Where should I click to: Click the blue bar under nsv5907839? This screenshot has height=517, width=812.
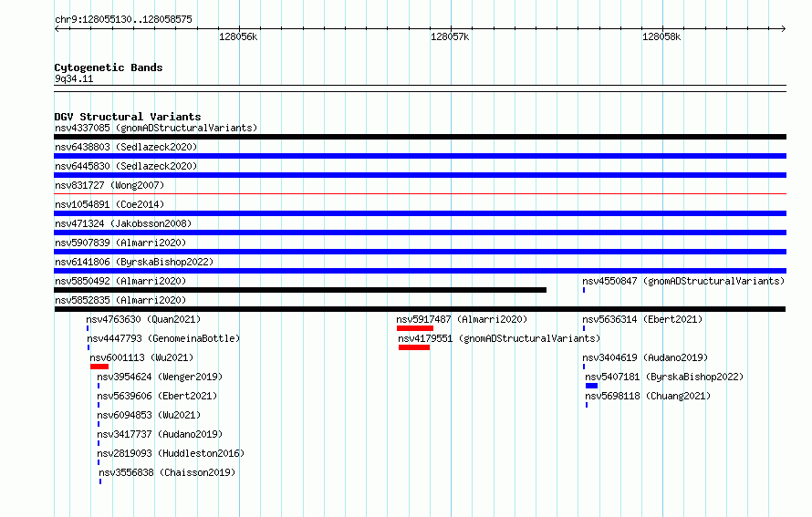click(420, 252)
